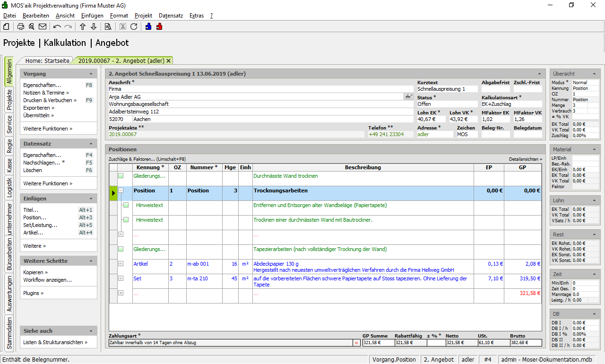Click the Detailansichten link
The image size is (605, 364).
(525, 159)
